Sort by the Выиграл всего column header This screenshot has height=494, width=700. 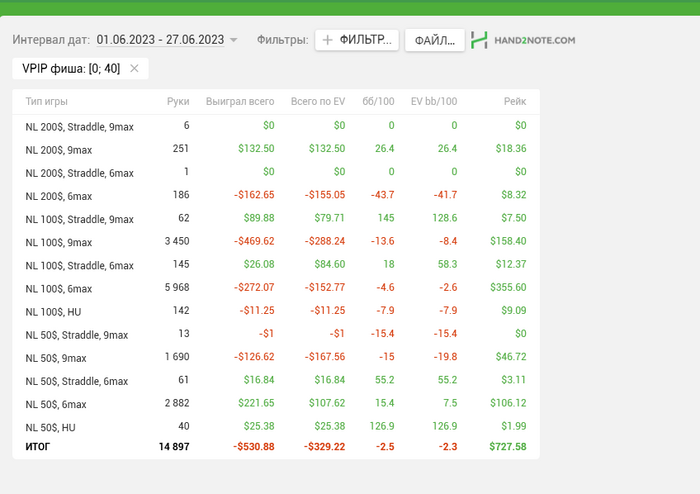[240, 101]
